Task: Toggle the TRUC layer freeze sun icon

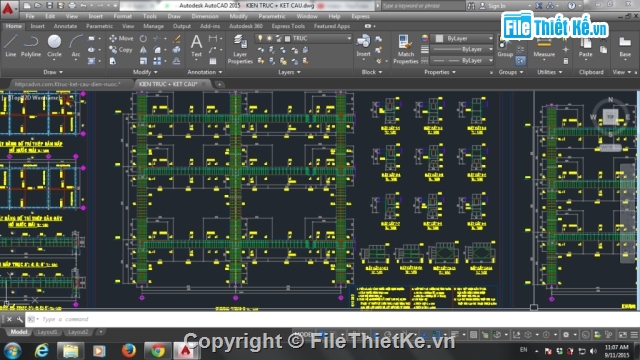Action: [269, 38]
